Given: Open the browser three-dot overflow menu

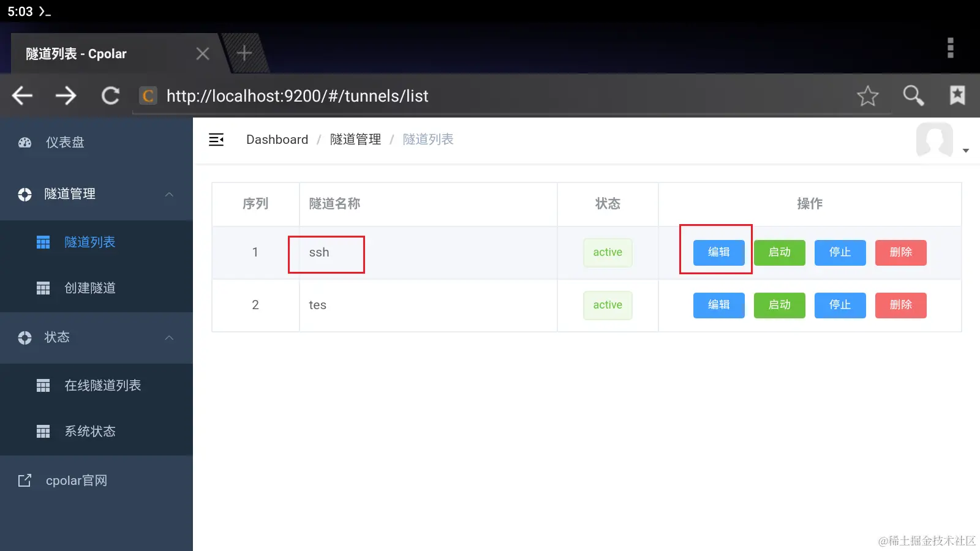Looking at the screenshot, I should [951, 48].
